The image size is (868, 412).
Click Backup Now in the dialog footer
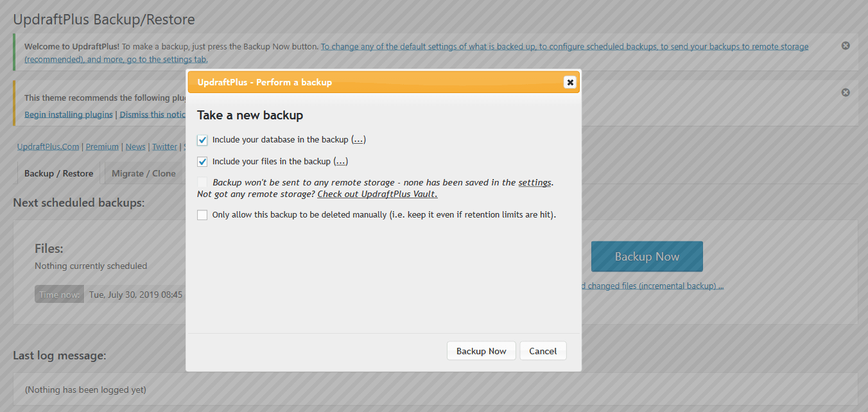click(x=481, y=351)
